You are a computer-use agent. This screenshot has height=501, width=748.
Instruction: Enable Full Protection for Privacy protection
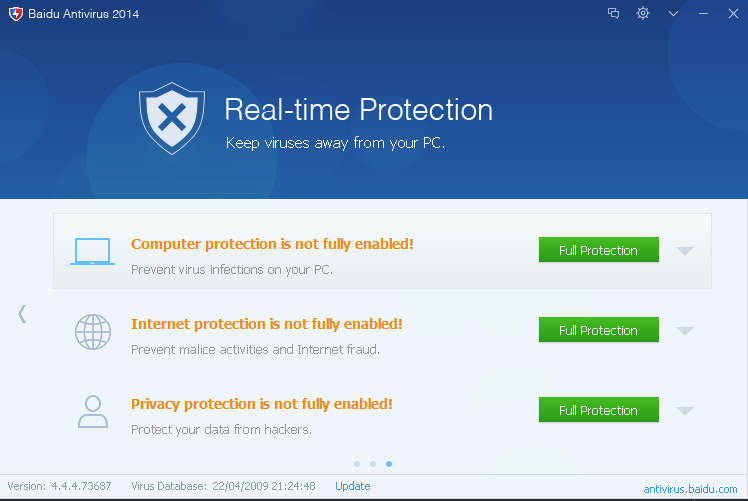pyautogui.click(x=598, y=410)
